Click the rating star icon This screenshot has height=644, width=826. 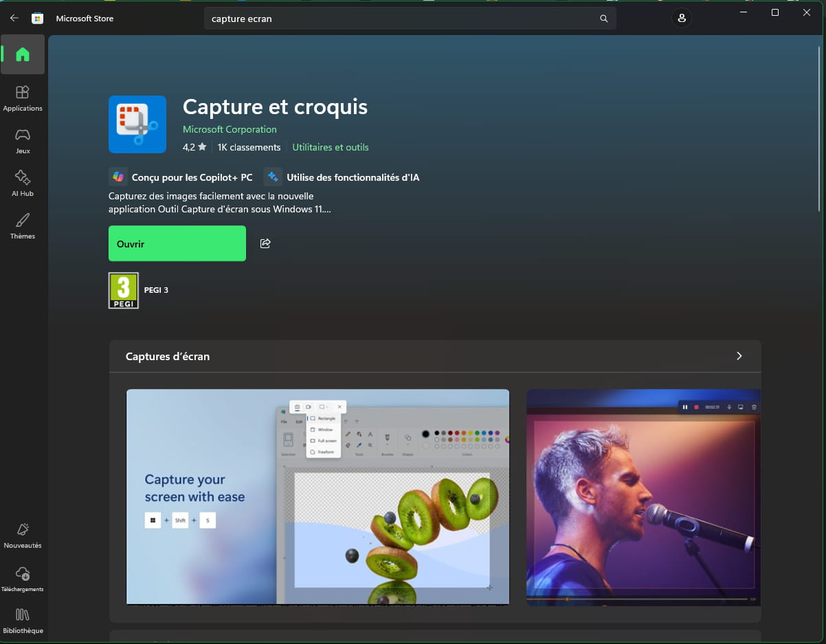pyautogui.click(x=202, y=147)
